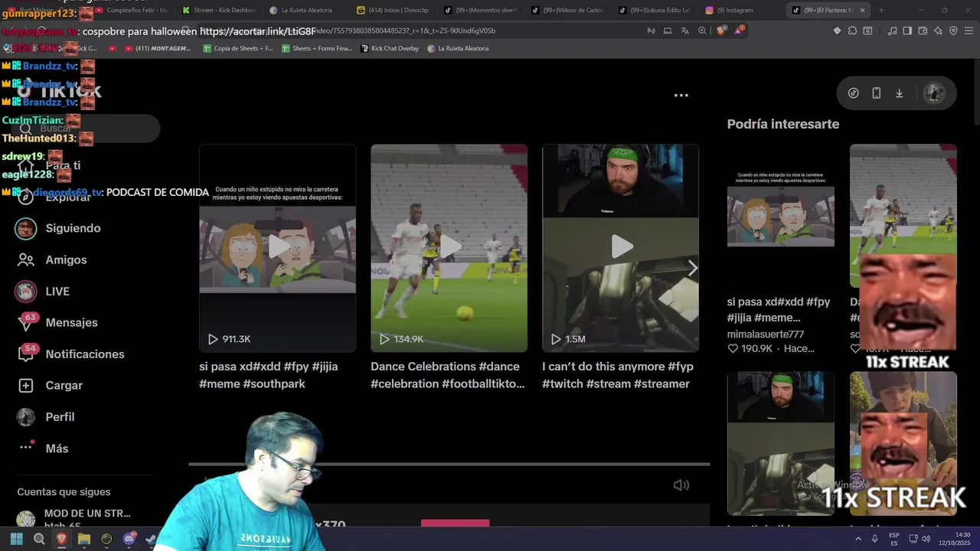Click the Notificaciones icon with 54 badge
This screenshot has height=551, width=980.
click(x=26, y=354)
